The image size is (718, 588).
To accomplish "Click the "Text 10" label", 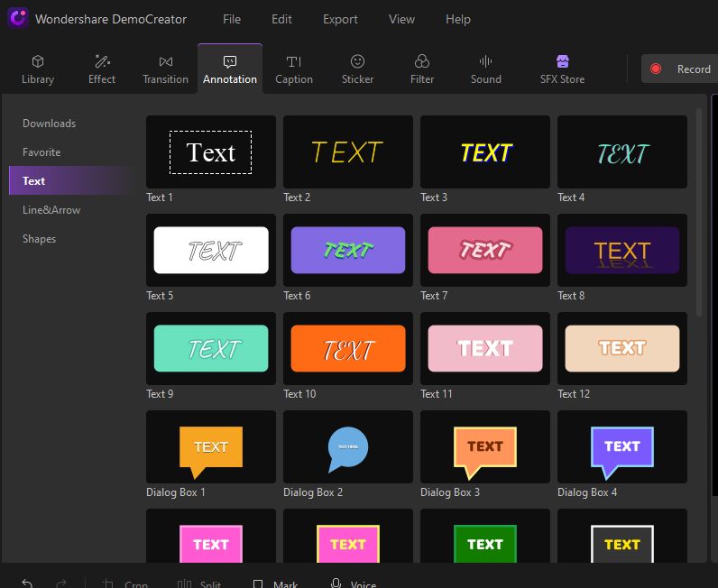I will tap(299, 394).
